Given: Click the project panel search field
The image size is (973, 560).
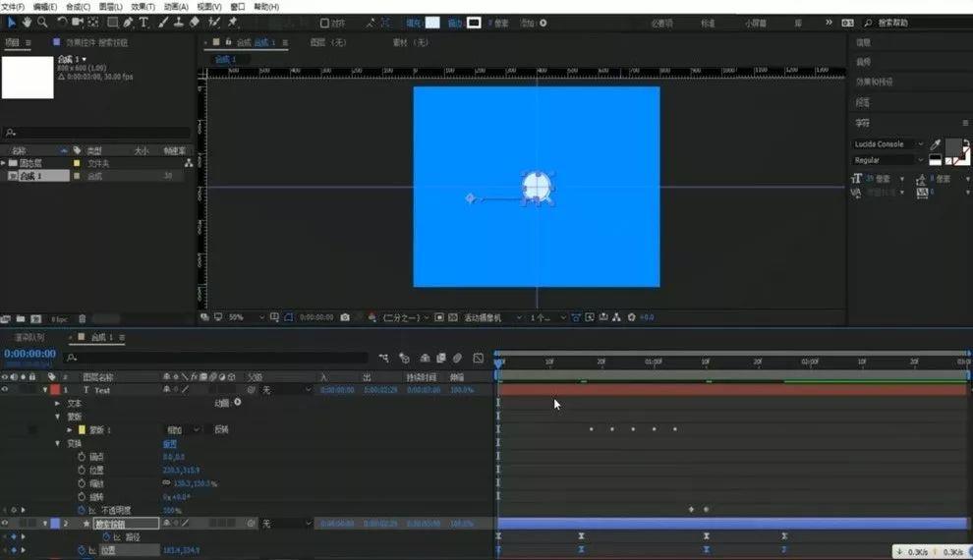Looking at the screenshot, I should coord(96,132).
